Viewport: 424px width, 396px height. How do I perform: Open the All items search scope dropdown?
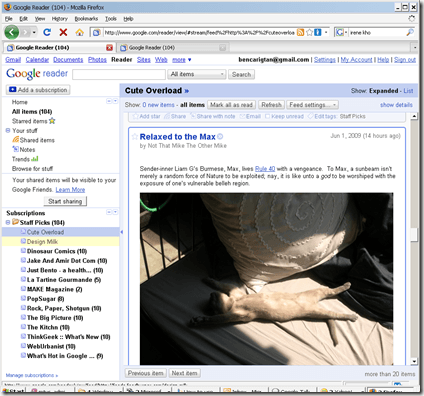(x=197, y=74)
